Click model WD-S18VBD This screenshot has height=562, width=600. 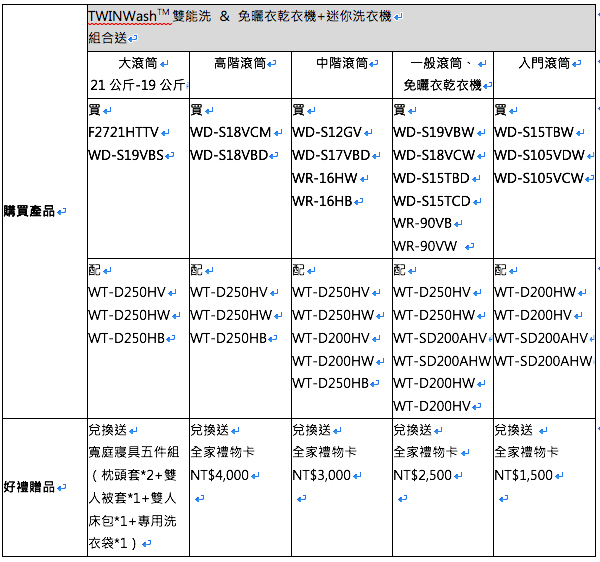pyautogui.click(x=229, y=155)
